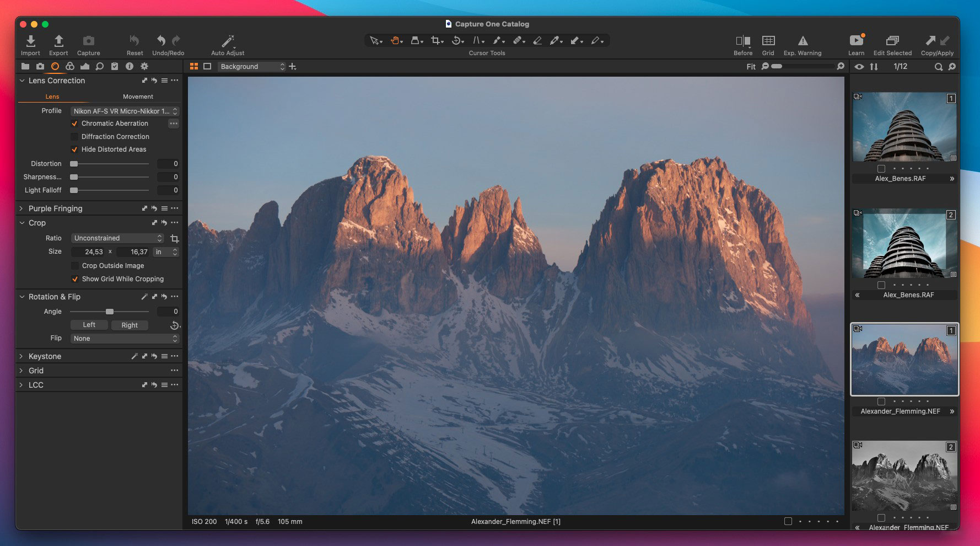Select the black-and-white mountain thumbnail
The image size is (980, 546).
[x=904, y=477]
